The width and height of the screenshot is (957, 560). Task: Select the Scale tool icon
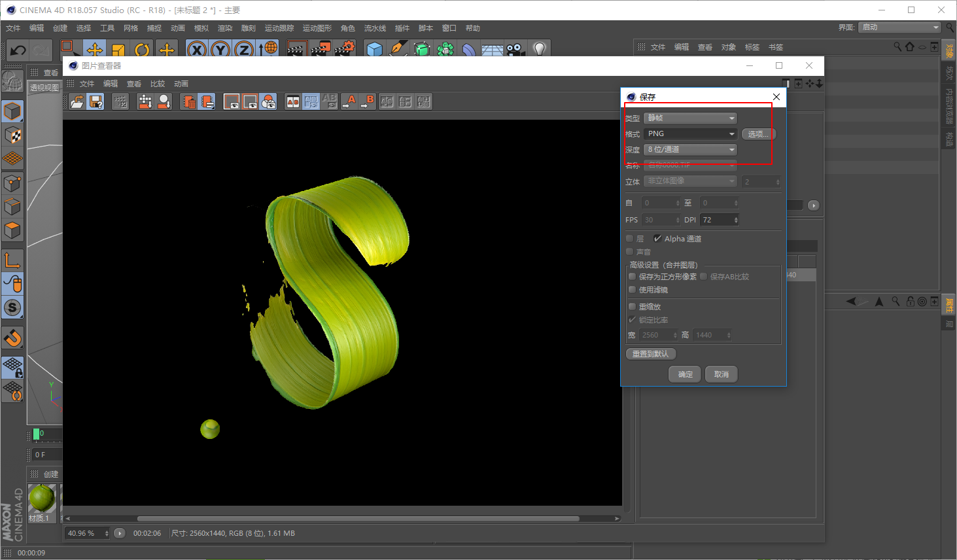tap(118, 50)
